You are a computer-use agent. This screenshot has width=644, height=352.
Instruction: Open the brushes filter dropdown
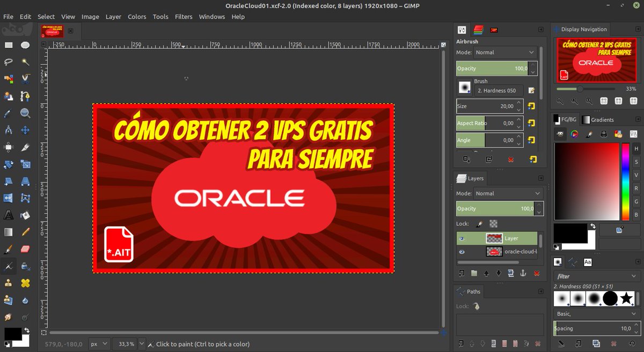tap(596, 276)
